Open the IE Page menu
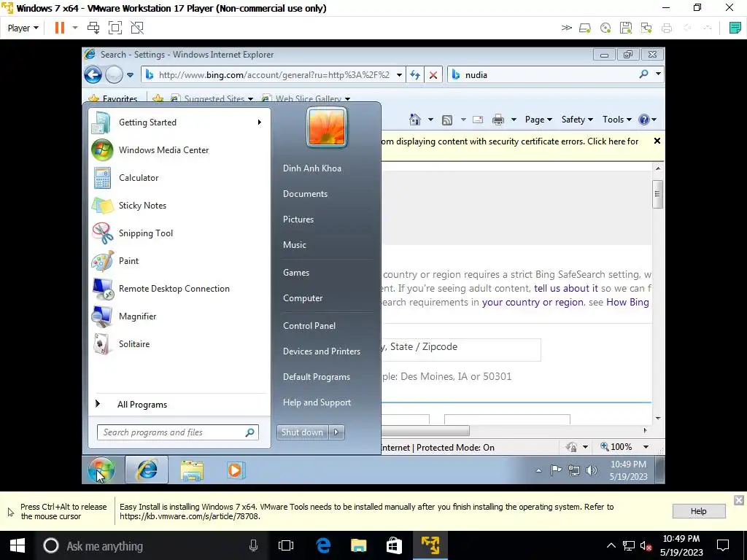Screen dimensions: 747x560 (x=538, y=120)
